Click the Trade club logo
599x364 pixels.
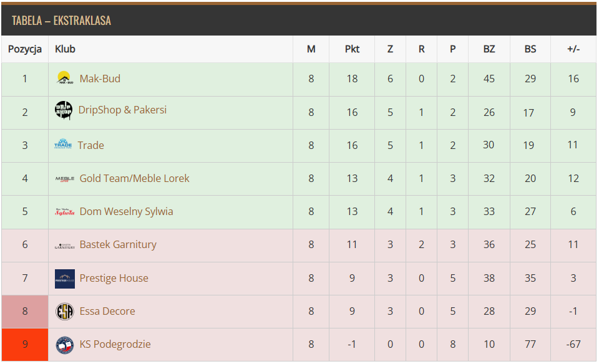64,145
